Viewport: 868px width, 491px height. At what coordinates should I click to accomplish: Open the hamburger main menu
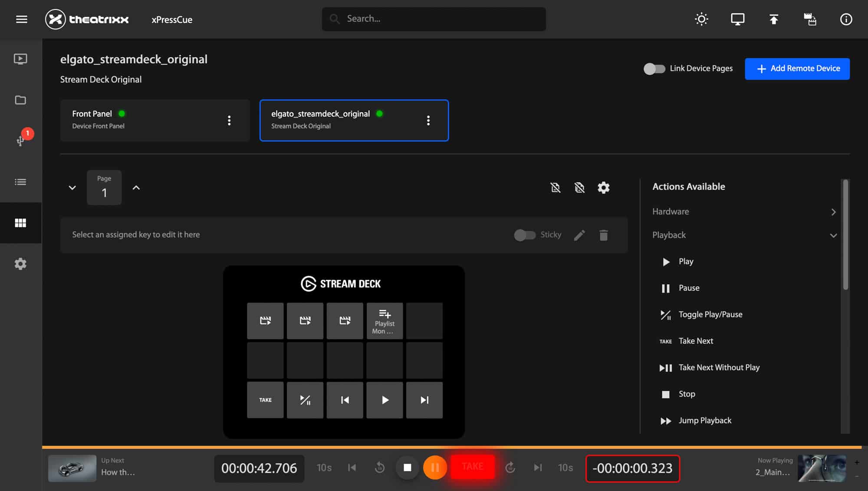coord(21,19)
